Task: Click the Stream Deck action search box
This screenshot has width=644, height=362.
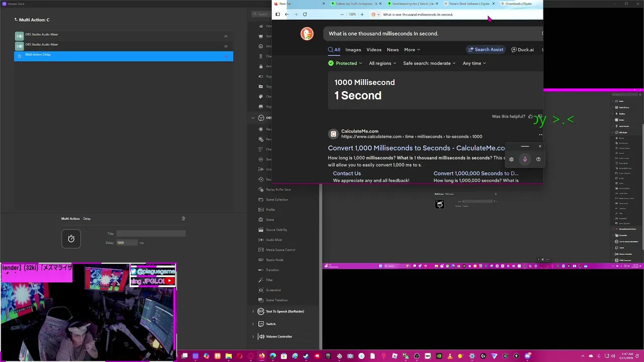Action: tap(262, 14)
